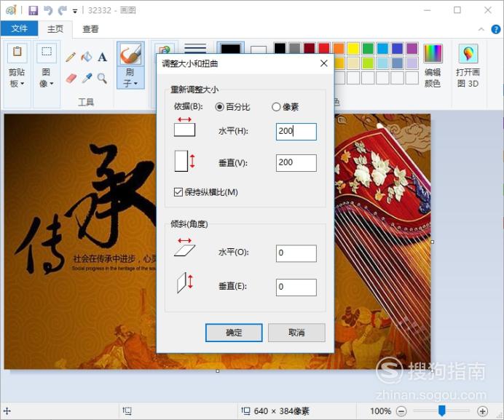Pick the black palette color

point(280,49)
